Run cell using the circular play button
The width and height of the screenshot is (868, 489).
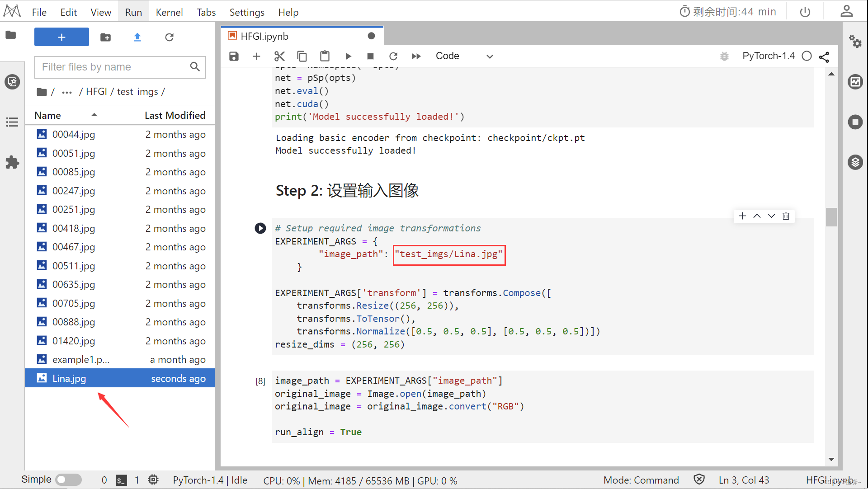(x=260, y=228)
